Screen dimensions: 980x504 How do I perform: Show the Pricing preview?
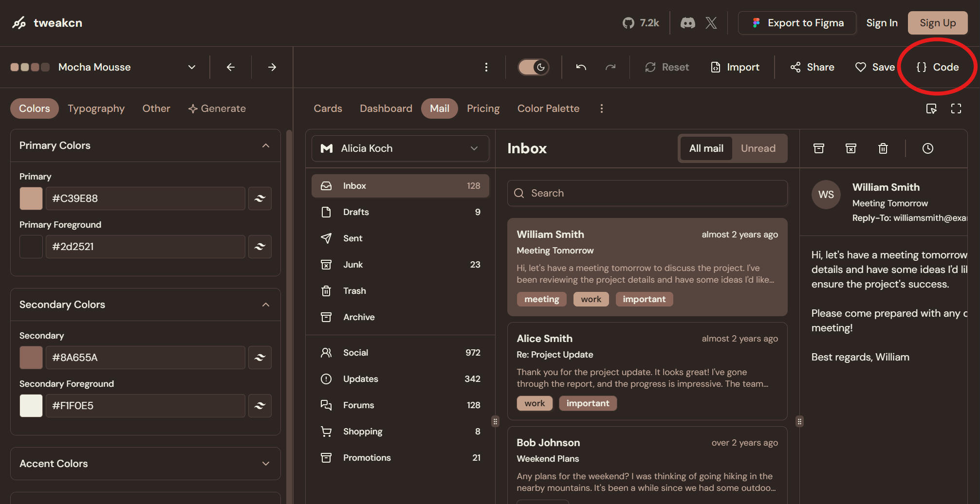(483, 108)
